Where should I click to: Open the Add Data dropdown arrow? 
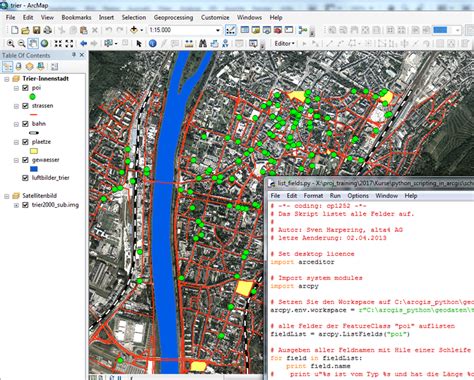(x=141, y=30)
